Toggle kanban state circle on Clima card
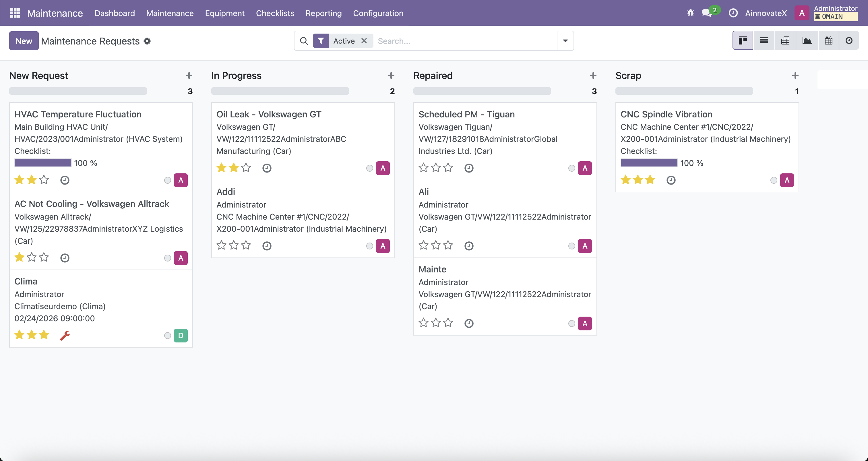 tap(167, 336)
